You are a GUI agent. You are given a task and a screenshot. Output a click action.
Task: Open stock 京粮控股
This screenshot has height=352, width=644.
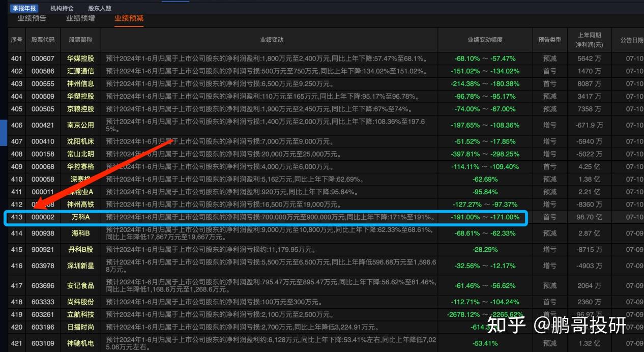pos(80,109)
